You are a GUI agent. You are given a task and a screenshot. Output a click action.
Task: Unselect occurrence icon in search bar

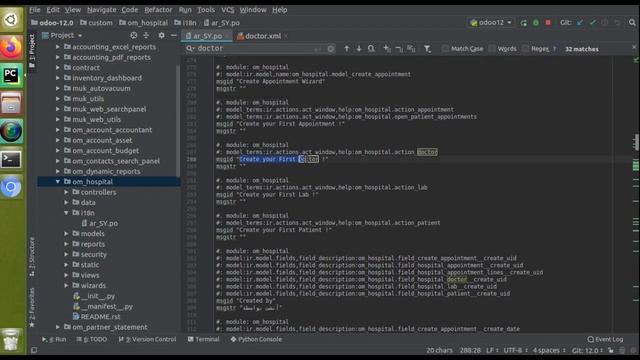point(399,49)
